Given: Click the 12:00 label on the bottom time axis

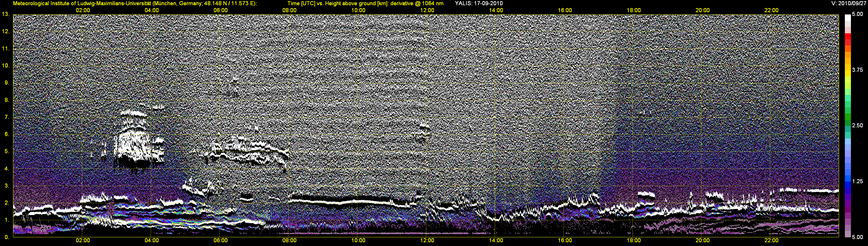Looking at the screenshot, I should (x=427, y=241).
